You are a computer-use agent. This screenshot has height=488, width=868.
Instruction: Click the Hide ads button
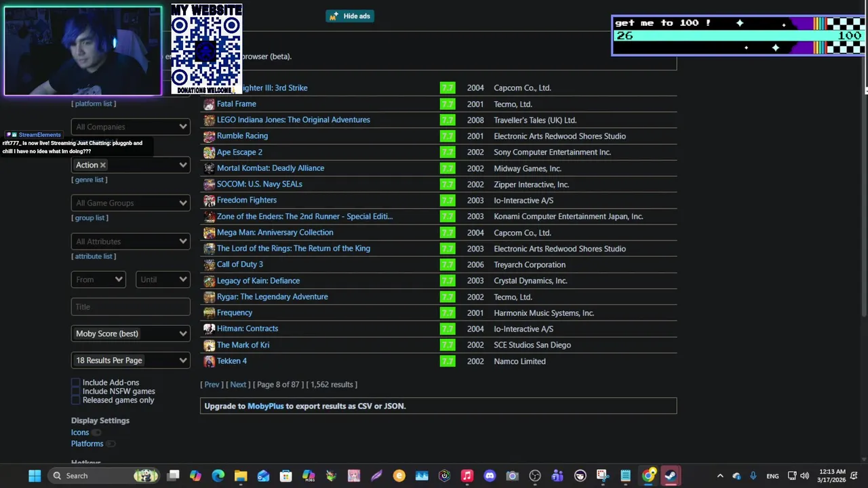pyautogui.click(x=350, y=16)
